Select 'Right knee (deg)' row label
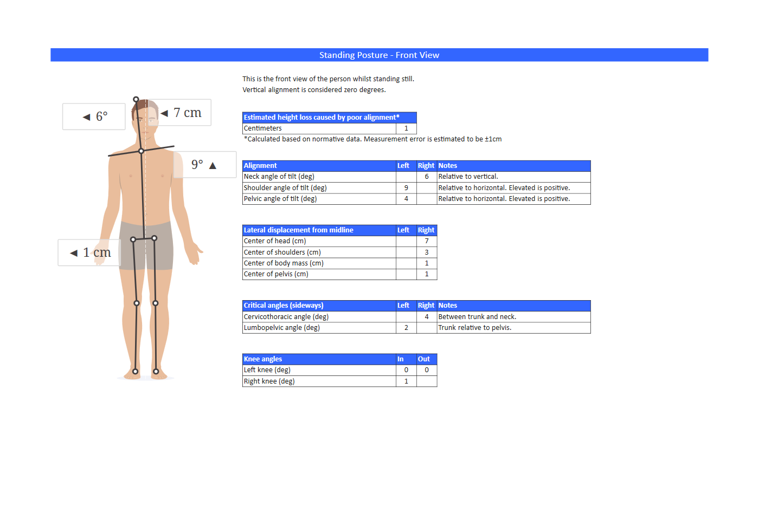758x532 pixels. point(319,381)
